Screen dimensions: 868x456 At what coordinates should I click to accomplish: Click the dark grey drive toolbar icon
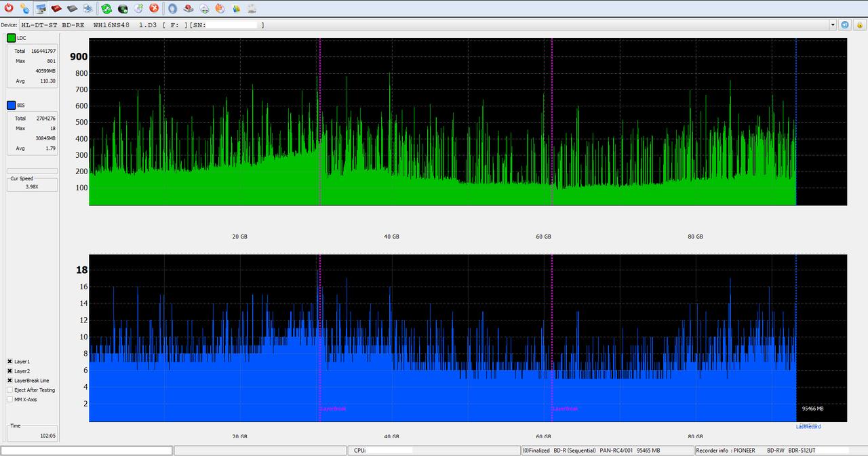73,9
